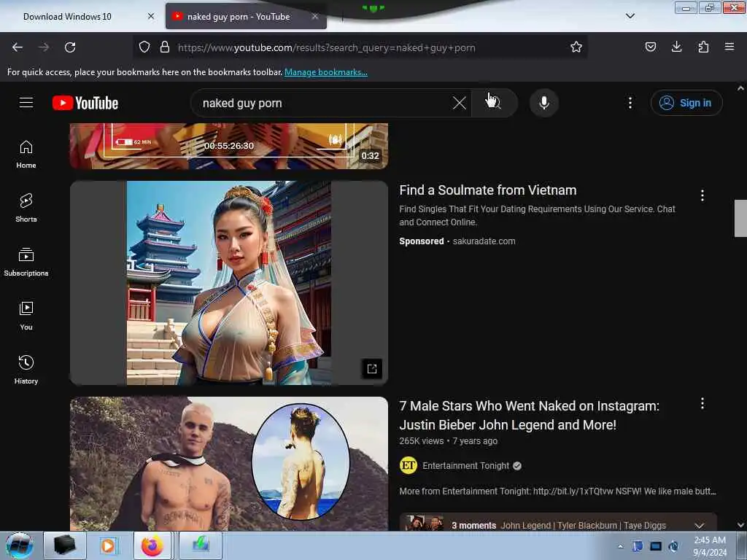Image resolution: width=747 pixels, height=560 pixels.
Task: Open the extensions puzzle icon
Action: pos(703,47)
